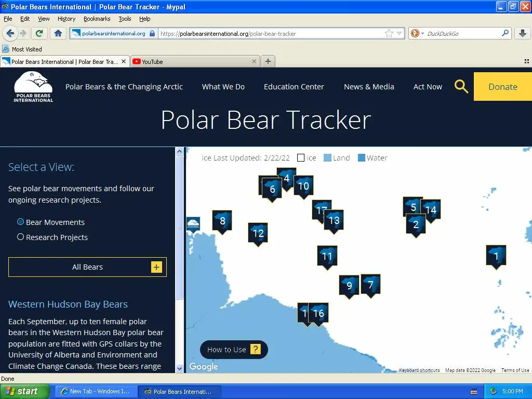The height and width of the screenshot is (399, 532).
Task: Bookmark the page with the star icon
Action: tap(389, 33)
